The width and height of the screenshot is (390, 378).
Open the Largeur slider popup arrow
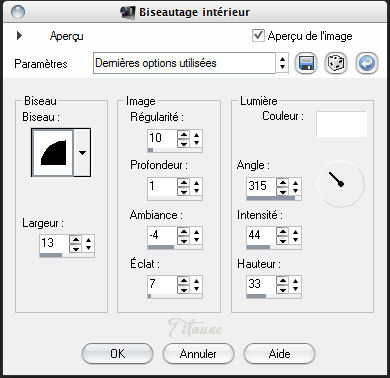(88, 244)
